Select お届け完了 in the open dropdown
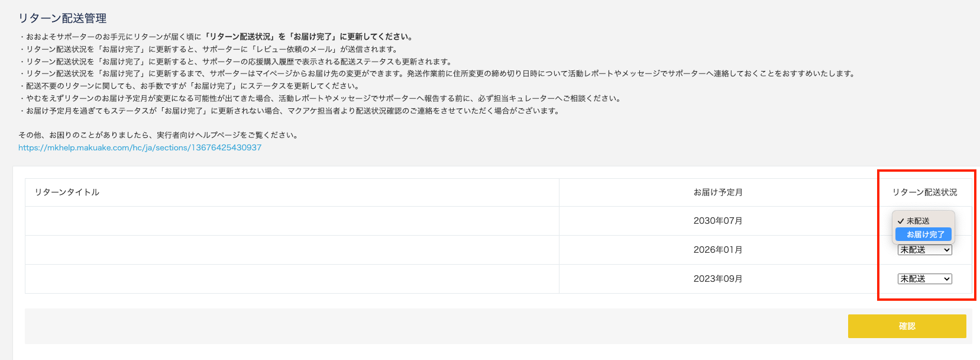This screenshot has width=980, height=360. [924, 234]
